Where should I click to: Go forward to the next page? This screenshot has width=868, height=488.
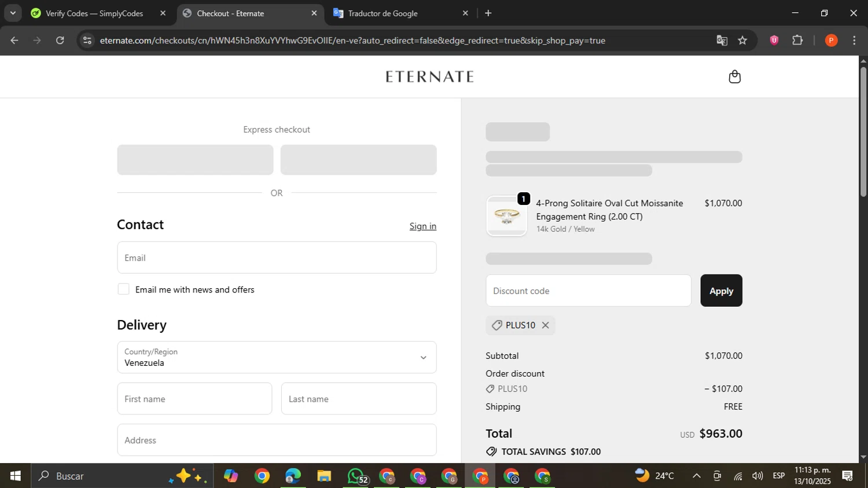[x=37, y=41]
